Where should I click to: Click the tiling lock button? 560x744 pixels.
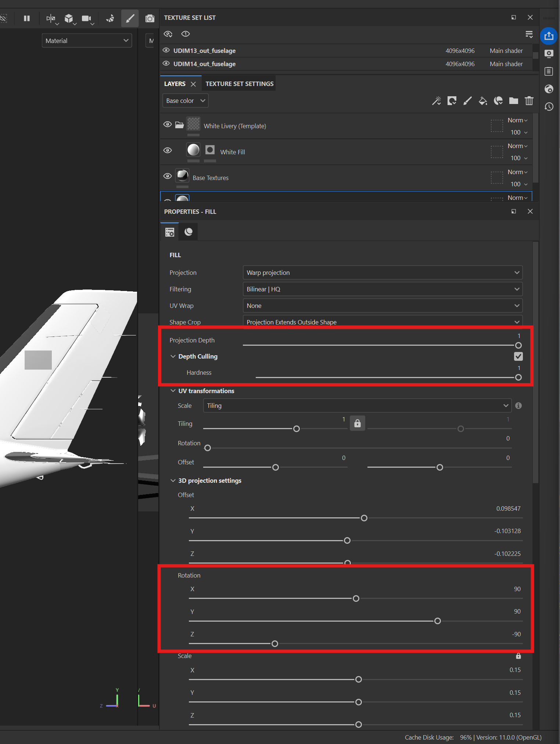357,424
